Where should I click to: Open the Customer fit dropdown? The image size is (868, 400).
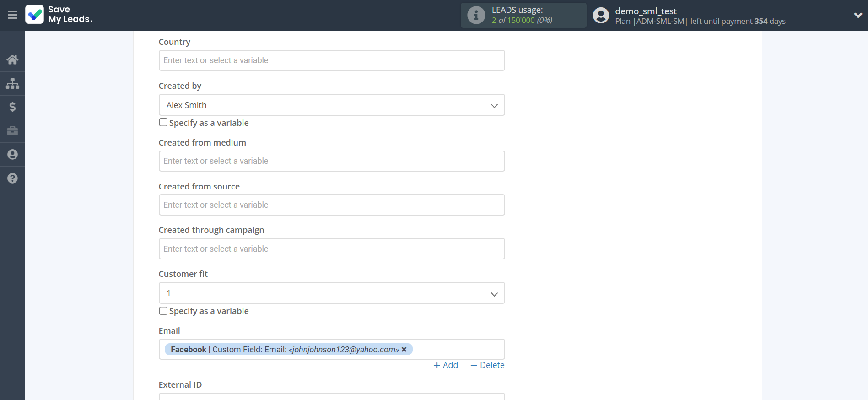click(331, 293)
